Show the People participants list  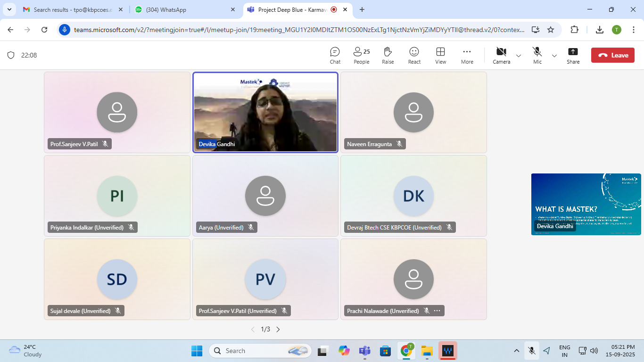click(x=362, y=55)
